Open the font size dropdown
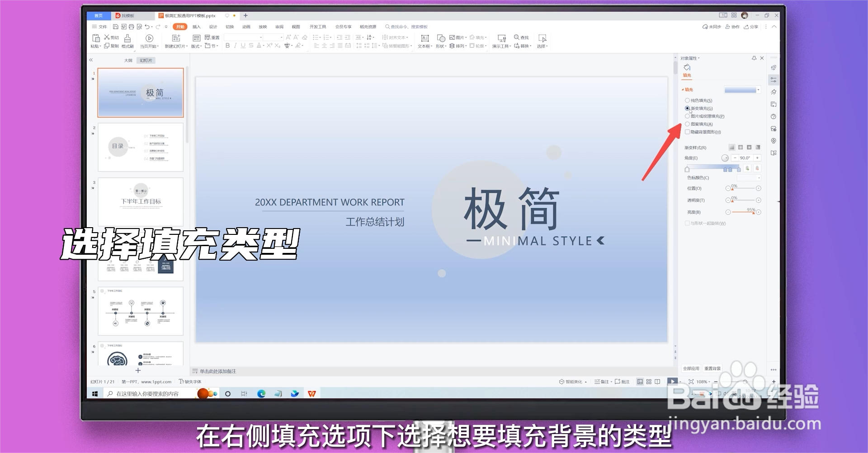 pyautogui.click(x=281, y=37)
